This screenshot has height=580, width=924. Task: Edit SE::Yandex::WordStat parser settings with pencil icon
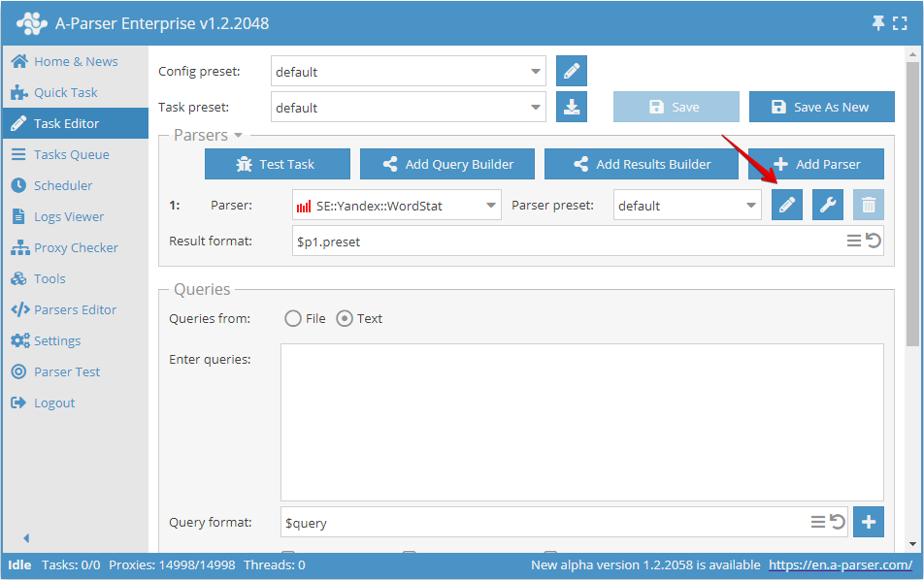click(x=786, y=205)
